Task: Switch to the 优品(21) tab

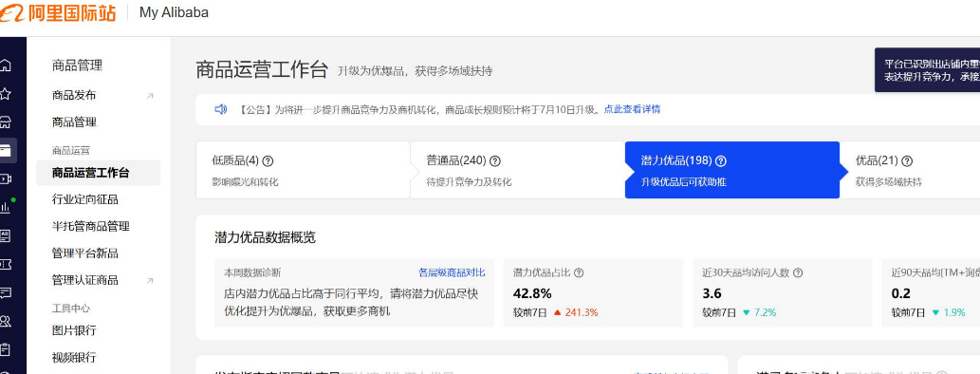Action: pyautogui.click(x=910, y=170)
